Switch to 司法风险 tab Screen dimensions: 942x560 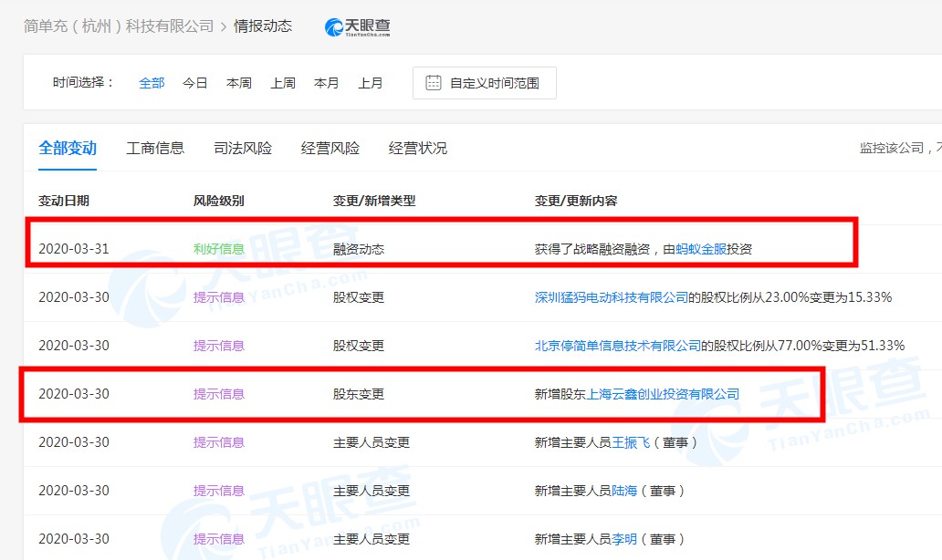tap(243, 149)
